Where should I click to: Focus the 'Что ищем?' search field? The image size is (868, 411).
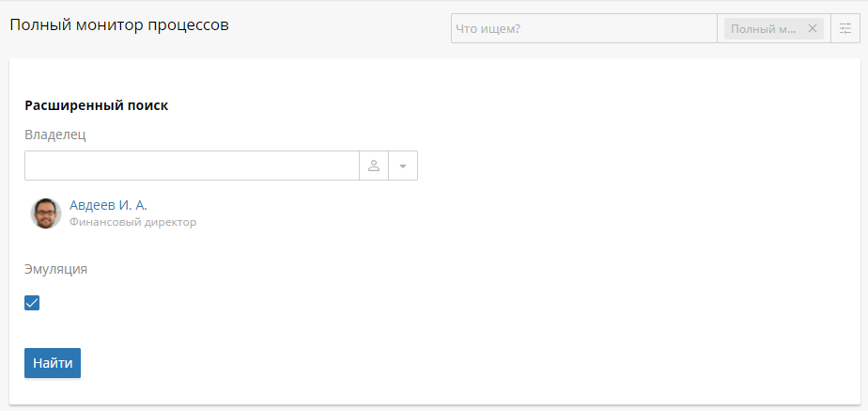point(584,28)
